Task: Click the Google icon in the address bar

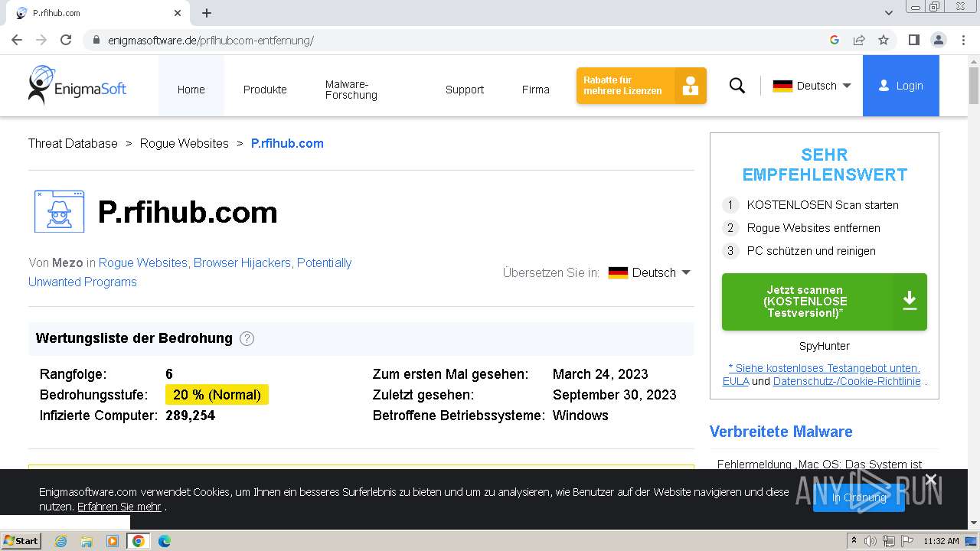Action: coord(835,40)
